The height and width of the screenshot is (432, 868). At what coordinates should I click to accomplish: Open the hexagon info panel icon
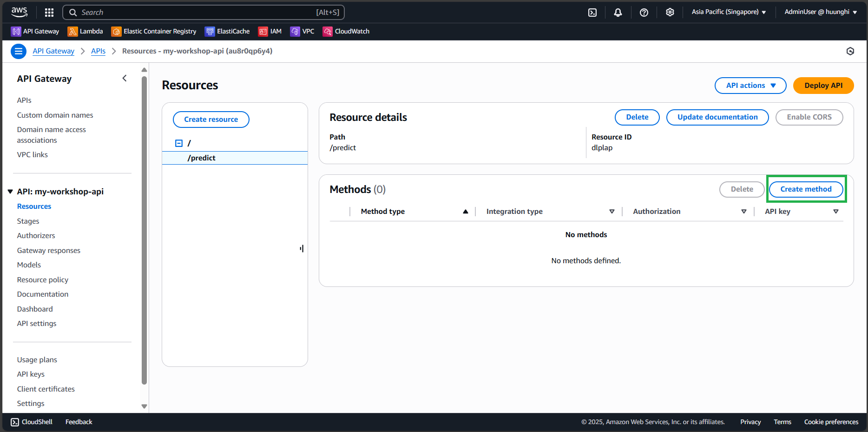tap(850, 51)
